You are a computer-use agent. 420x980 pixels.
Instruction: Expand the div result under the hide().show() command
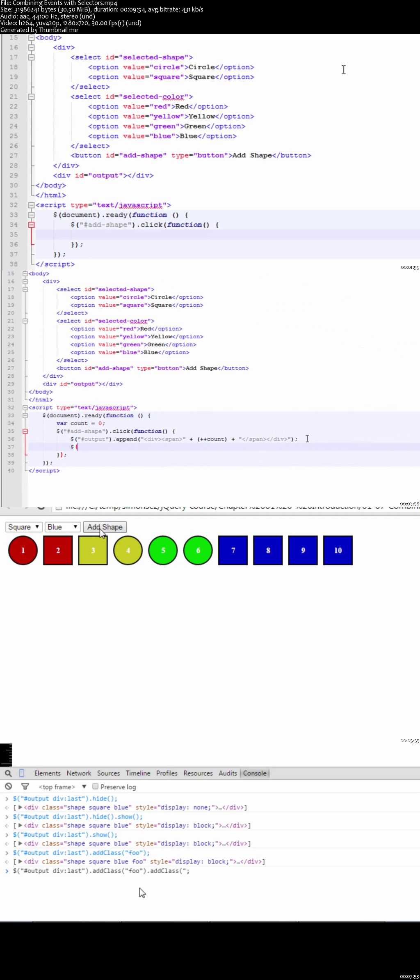click(x=20, y=825)
